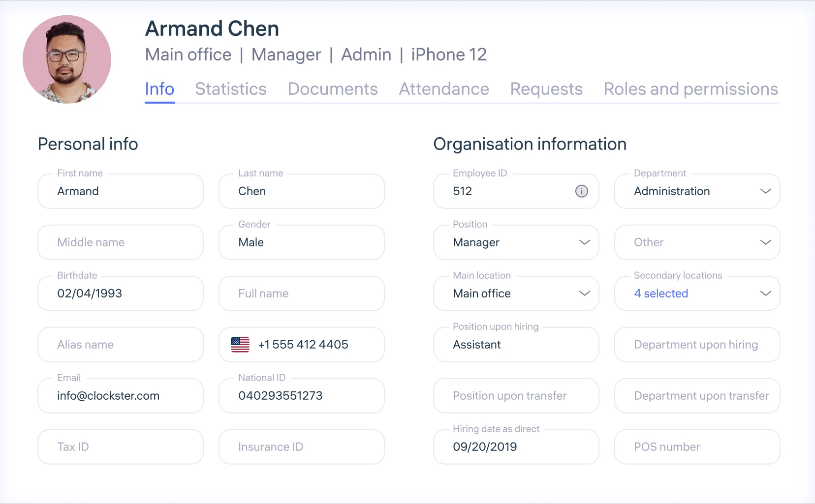The height and width of the screenshot is (504, 815).
Task: Select the Hiring date as direct field
Action: (516, 447)
